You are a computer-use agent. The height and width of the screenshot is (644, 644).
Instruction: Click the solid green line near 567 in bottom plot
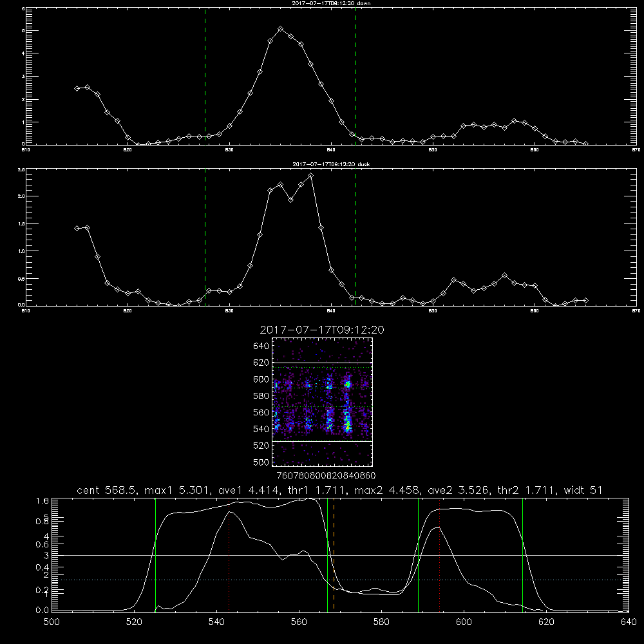click(327, 554)
